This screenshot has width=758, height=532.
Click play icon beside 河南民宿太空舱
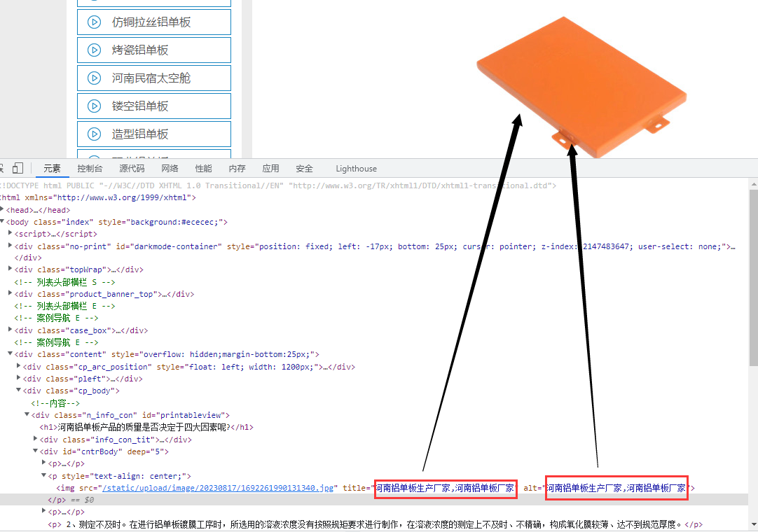pos(94,78)
